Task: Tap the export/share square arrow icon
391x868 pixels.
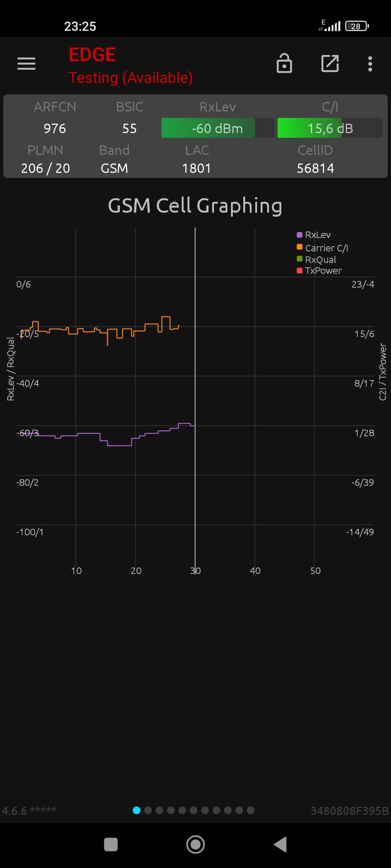Action: tap(330, 64)
